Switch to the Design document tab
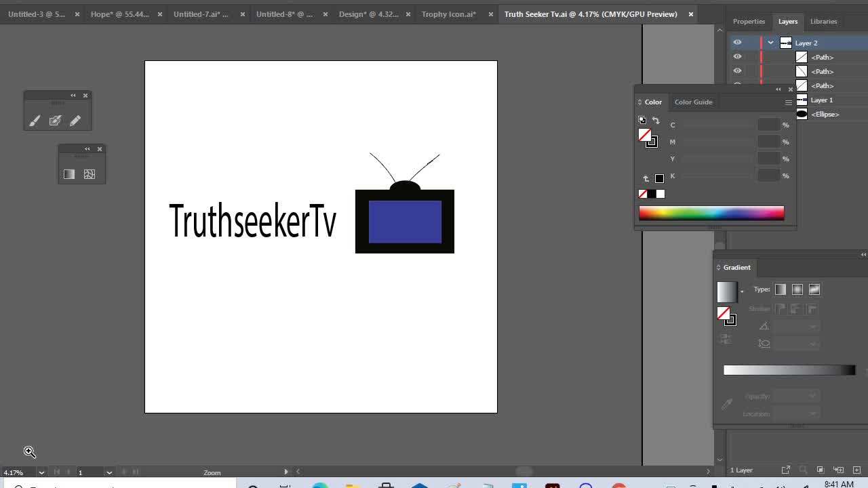868x488 pixels. click(368, 14)
